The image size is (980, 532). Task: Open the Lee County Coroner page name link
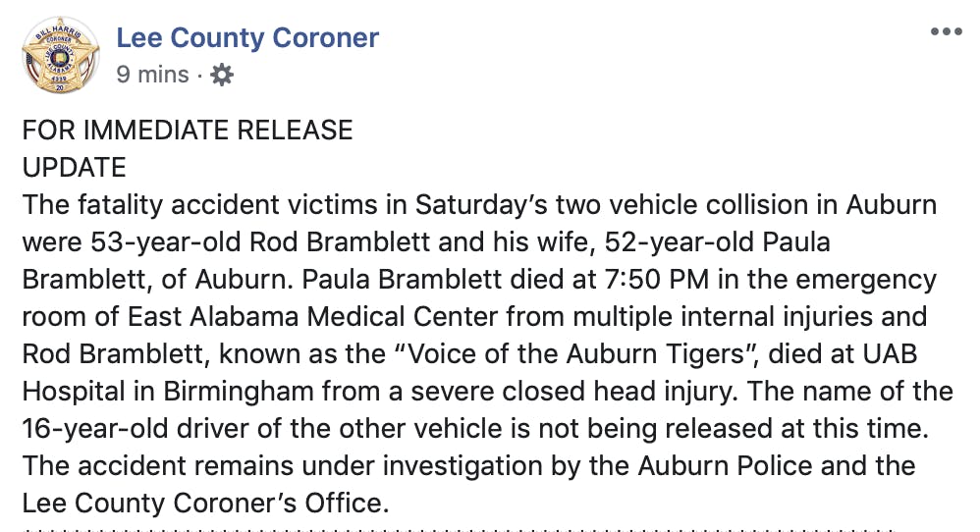(x=247, y=38)
